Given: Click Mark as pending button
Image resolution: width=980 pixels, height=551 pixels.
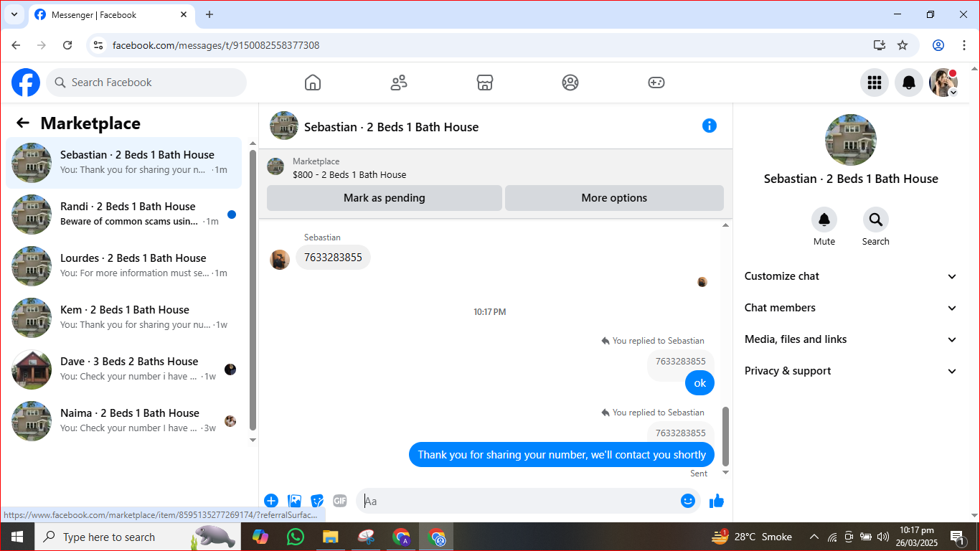Looking at the screenshot, I should click(385, 198).
